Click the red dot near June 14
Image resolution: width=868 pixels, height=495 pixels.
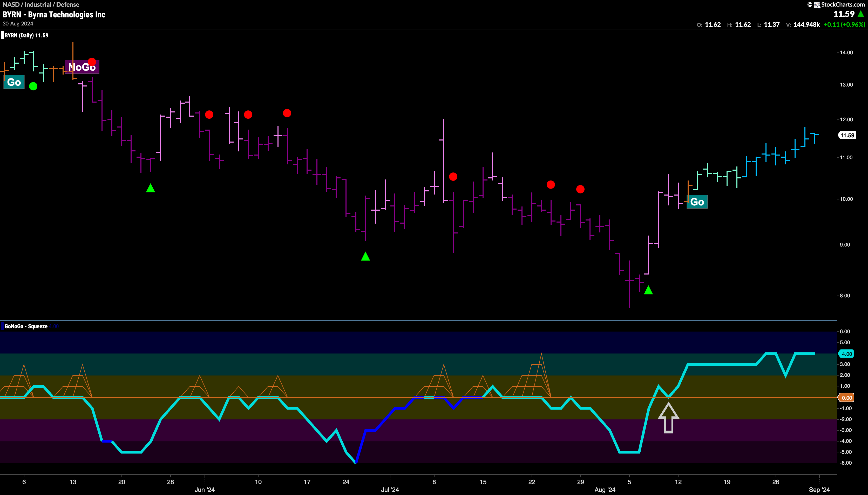[287, 113]
